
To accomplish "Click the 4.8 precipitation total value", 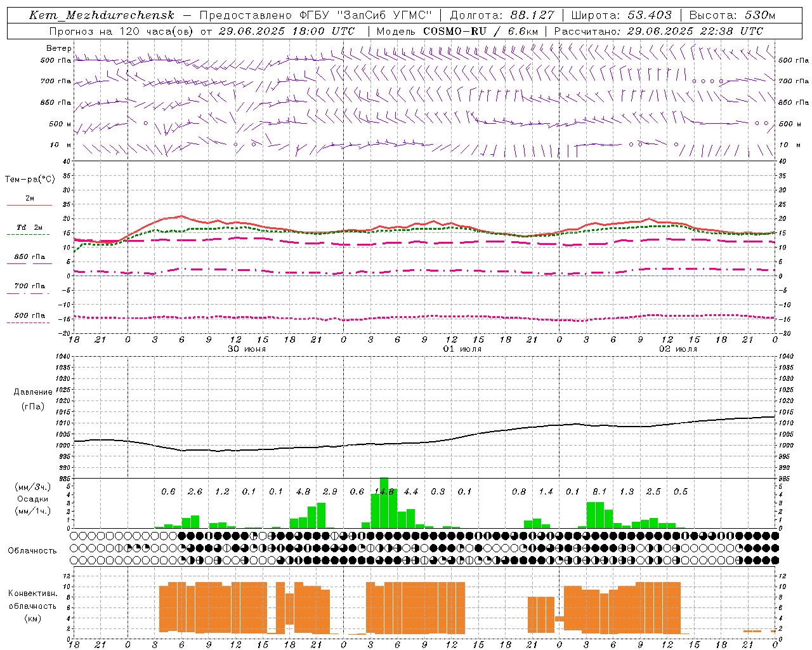I will tap(303, 492).
